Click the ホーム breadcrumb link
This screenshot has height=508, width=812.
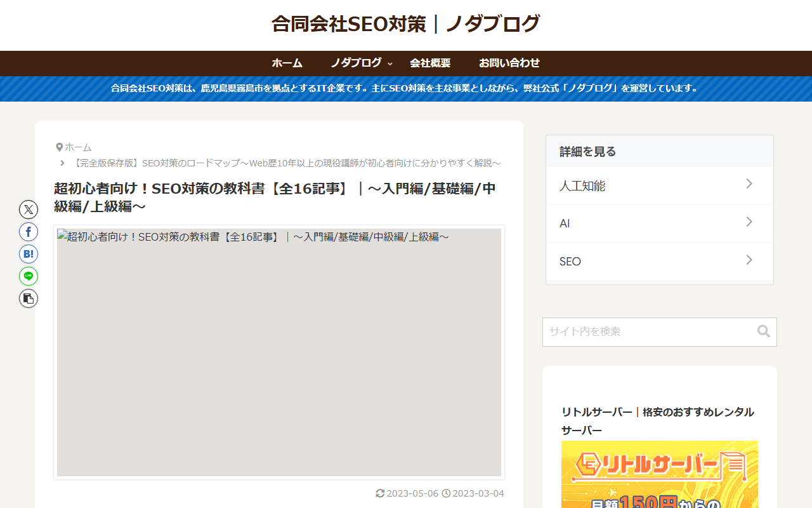78,147
